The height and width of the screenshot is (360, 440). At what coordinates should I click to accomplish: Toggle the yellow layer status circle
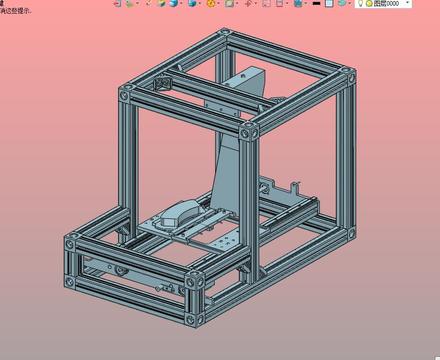369,4
